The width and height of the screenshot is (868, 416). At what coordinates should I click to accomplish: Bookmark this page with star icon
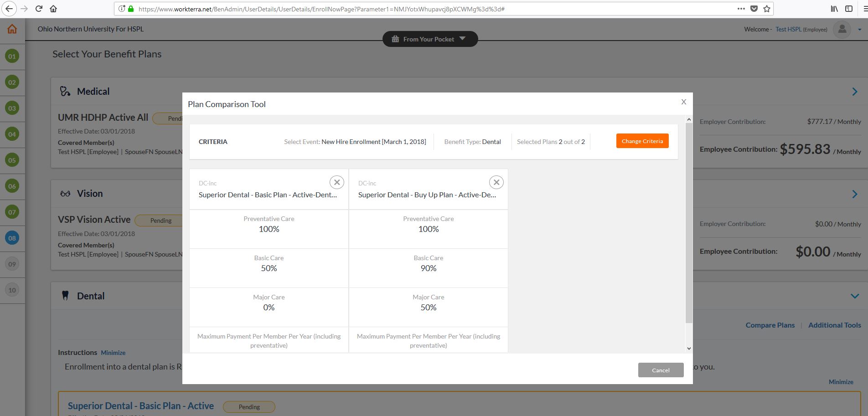(x=766, y=9)
